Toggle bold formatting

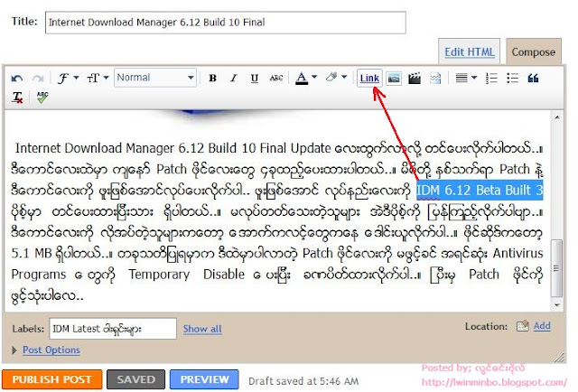point(212,79)
